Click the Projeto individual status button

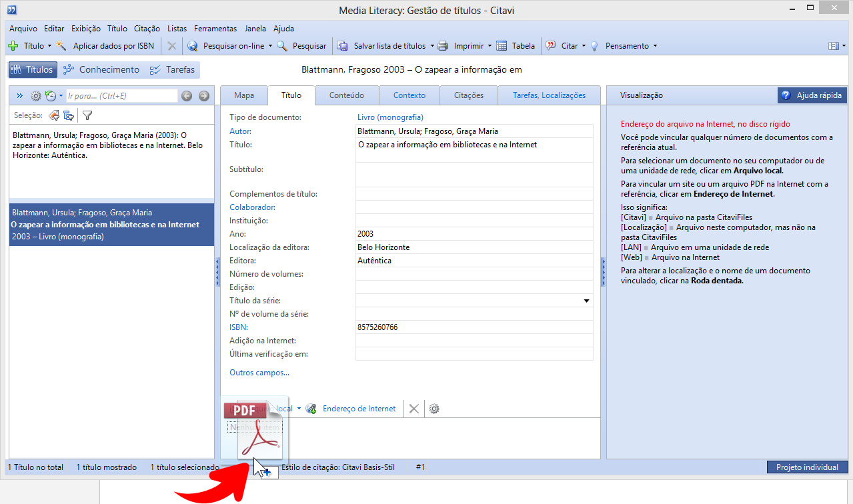click(807, 467)
